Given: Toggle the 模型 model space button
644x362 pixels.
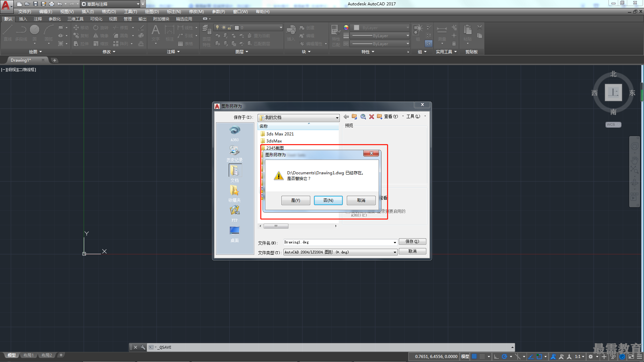Looking at the screenshot, I should (x=465, y=357).
